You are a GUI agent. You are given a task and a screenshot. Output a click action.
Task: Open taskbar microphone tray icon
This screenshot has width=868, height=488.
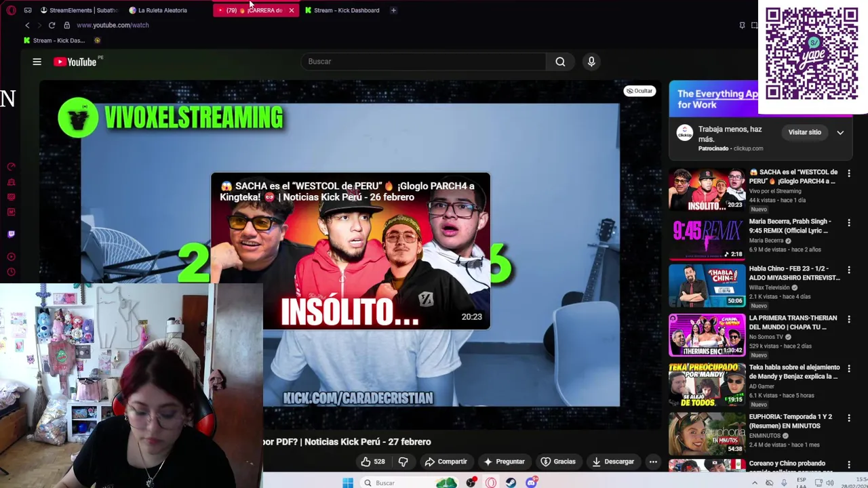(784, 483)
